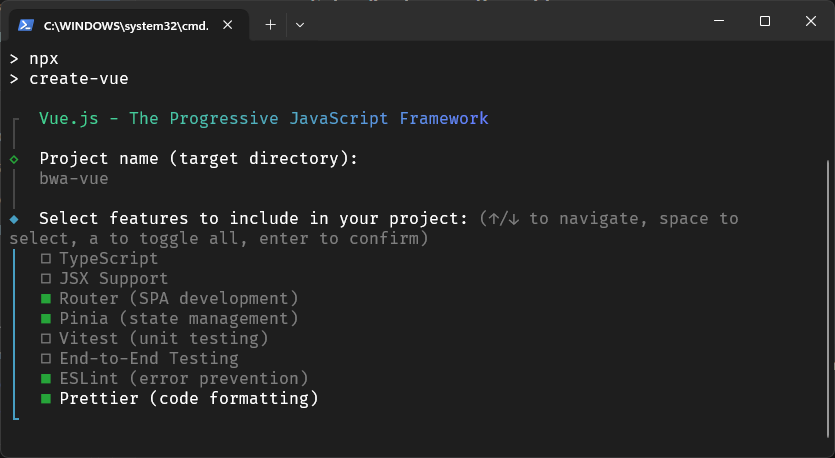Screen dimensions: 835x458
Task: Toggle the JSX Support checkbox
Action: (46, 279)
